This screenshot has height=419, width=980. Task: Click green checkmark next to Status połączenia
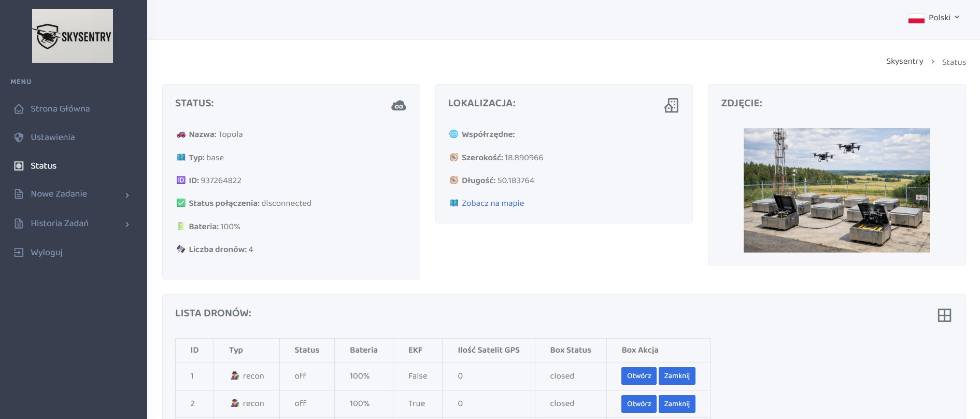(x=181, y=203)
